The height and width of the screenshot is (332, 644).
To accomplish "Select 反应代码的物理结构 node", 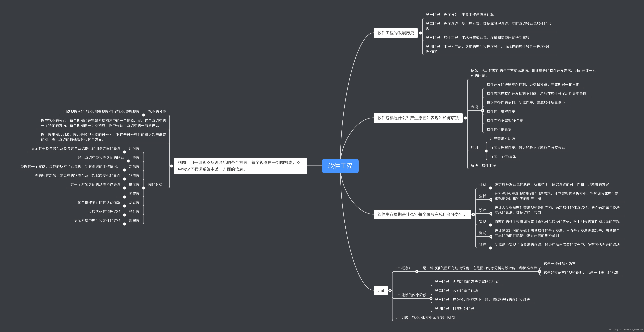I will pyautogui.click(x=104, y=211).
